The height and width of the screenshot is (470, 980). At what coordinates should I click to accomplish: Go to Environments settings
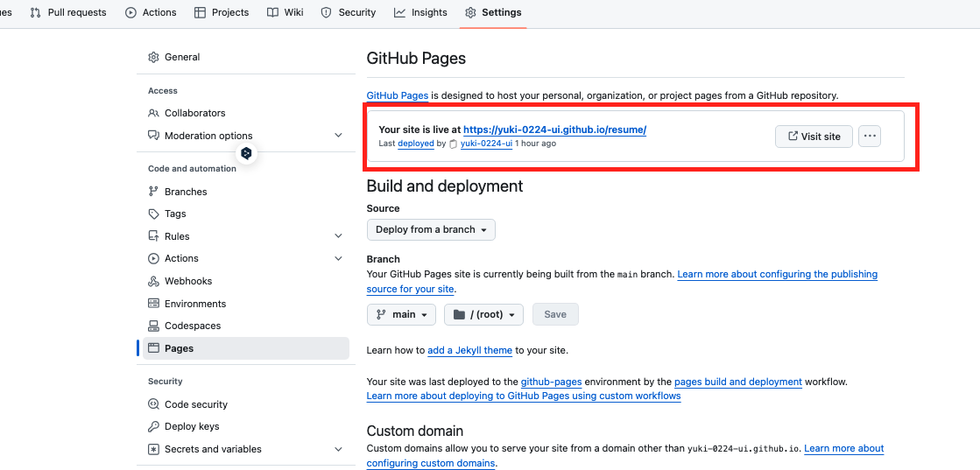[x=245, y=304]
